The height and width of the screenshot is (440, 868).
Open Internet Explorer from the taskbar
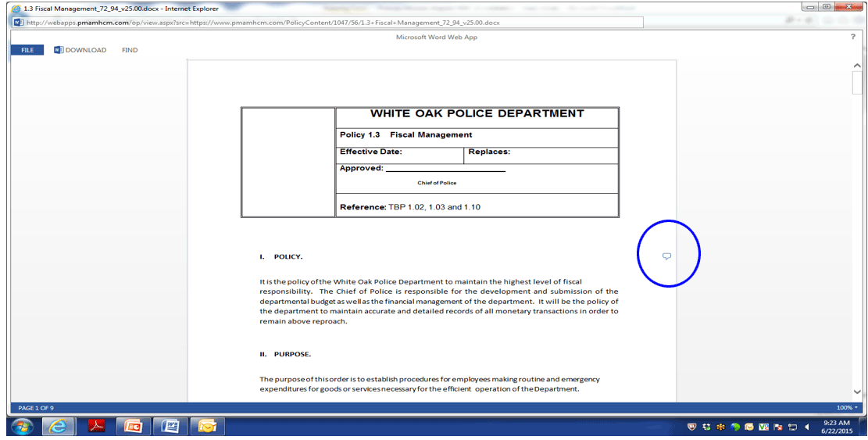coord(57,426)
